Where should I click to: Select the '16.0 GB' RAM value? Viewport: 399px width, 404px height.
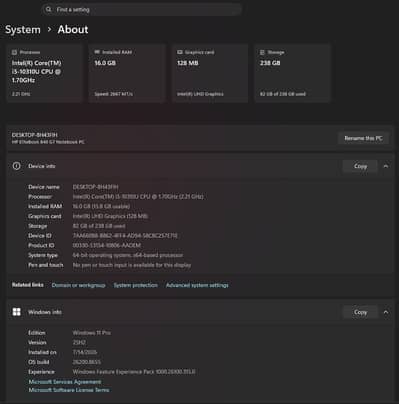[105, 63]
